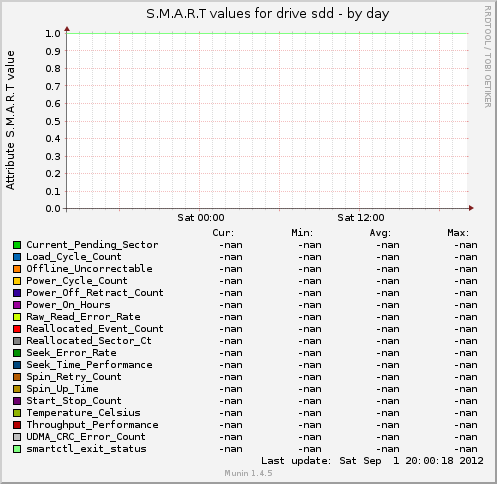Click the Offline_Uncorrectable orange legend swatch
Viewport: 497px width, 484px height.
[x=17, y=269]
